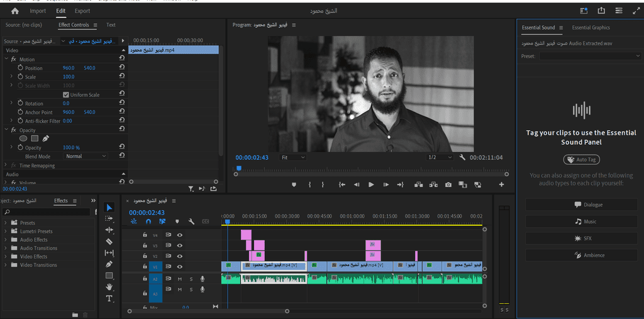Click the Extract button
Image resolution: width=644 pixels, height=319 pixels.
[433, 185]
